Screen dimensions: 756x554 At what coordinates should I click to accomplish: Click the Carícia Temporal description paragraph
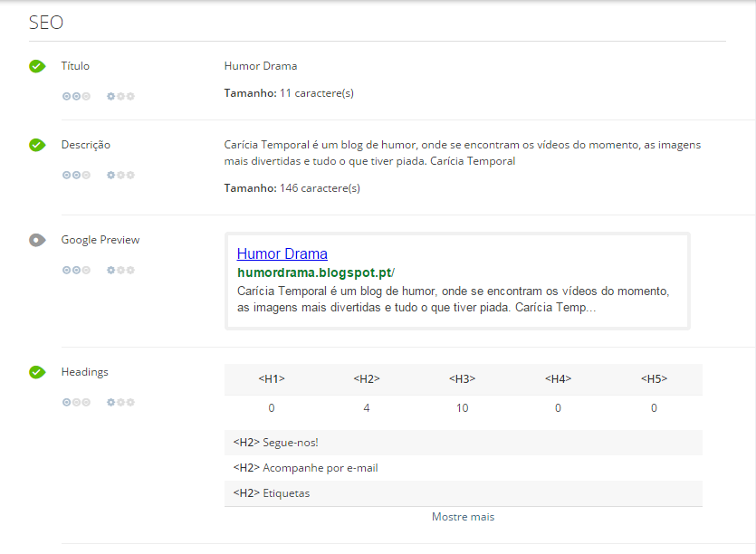pyautogui.click(x=463, y=153)
